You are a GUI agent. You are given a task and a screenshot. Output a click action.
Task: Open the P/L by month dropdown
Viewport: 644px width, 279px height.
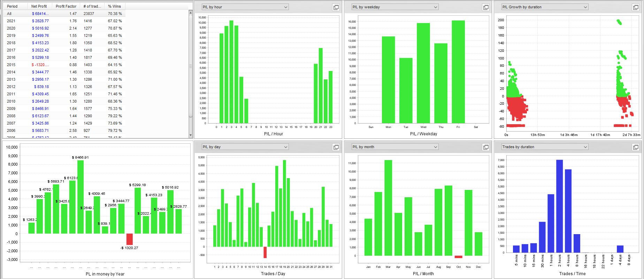tap(395, 147)
